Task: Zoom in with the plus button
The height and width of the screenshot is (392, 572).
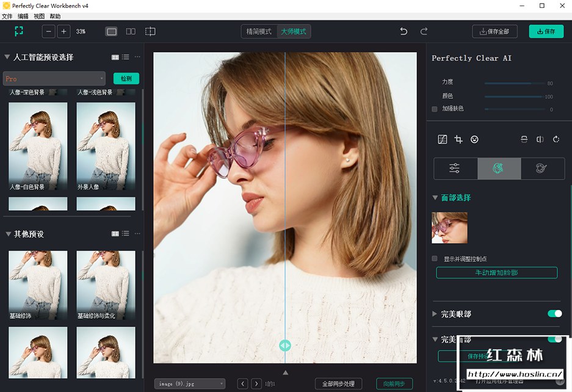Action: pos(64,31)
